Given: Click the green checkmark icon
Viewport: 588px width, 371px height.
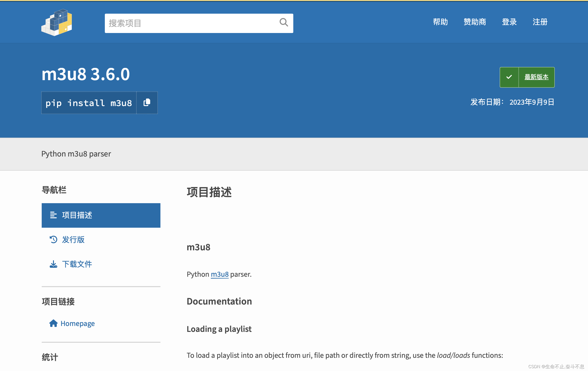Looking at the screenshot, I should coord(509,77).
